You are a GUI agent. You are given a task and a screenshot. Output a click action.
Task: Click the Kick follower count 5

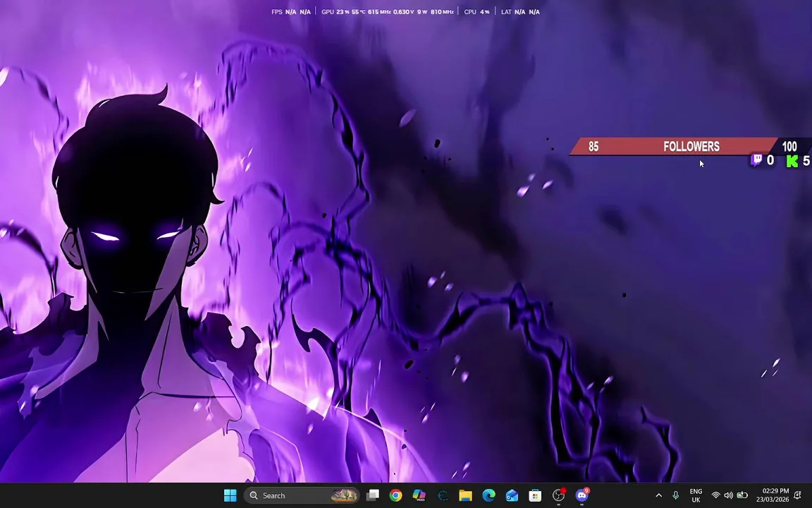coord(806,161)
